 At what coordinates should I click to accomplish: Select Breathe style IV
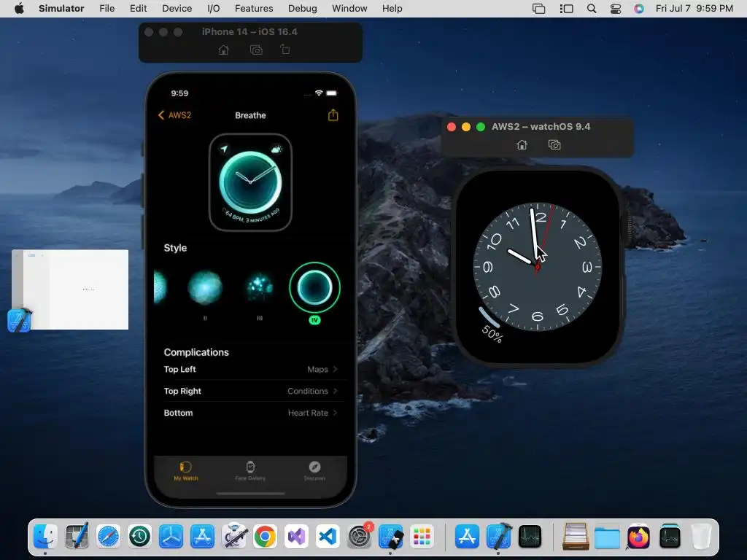[314, 287]
